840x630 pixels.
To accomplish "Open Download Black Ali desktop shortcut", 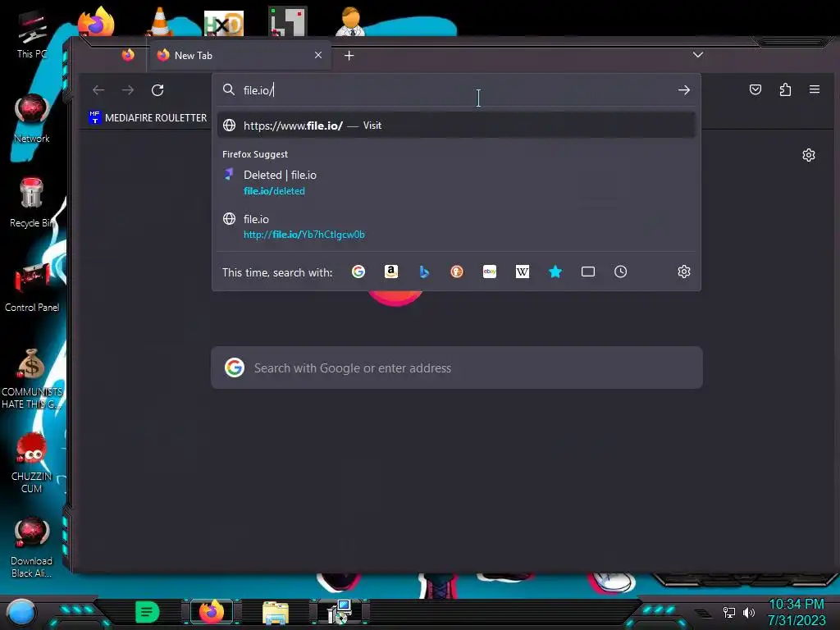I will (32, 547).
